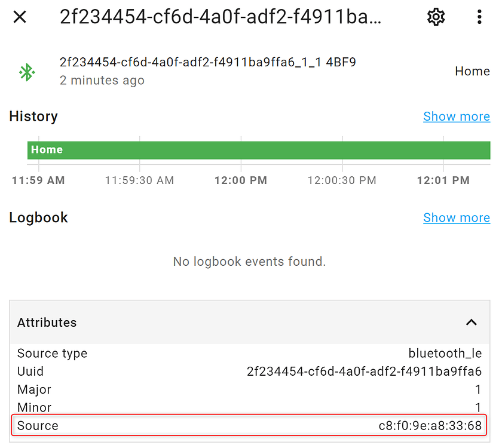
Task: Click the Source type bluetooth_le value
Action: coord(445,353)
